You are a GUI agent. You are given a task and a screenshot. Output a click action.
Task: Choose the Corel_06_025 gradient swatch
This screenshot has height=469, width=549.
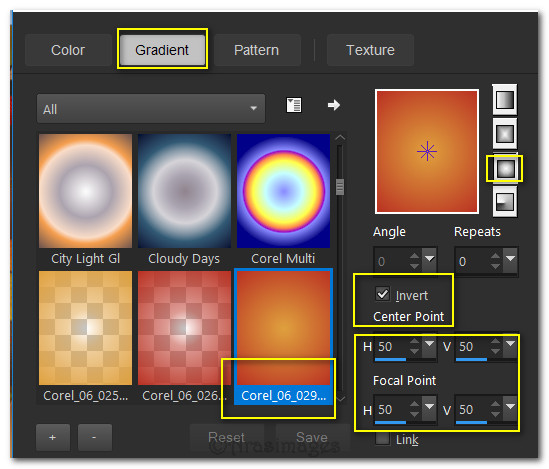(x=85, y=328)
